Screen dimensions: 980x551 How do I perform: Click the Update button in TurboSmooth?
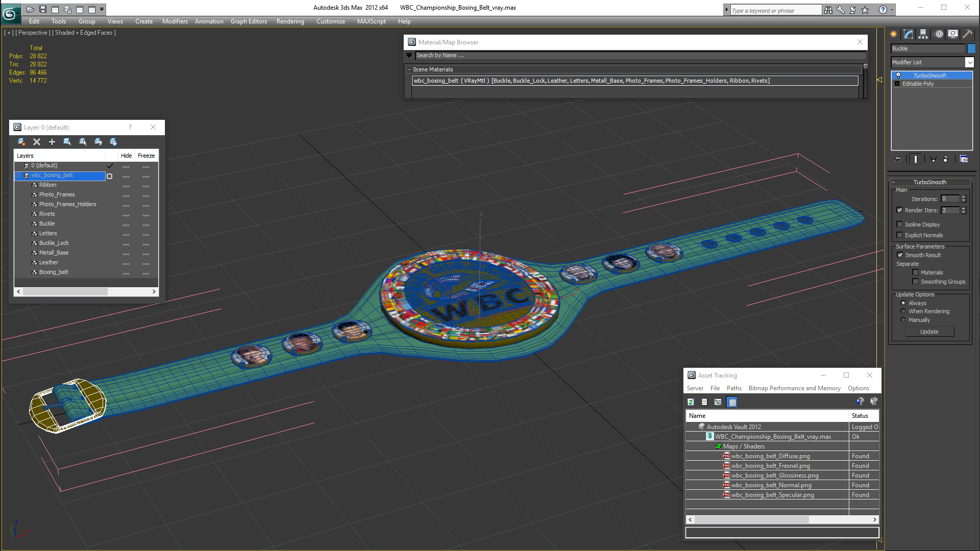tap(929, 332)
